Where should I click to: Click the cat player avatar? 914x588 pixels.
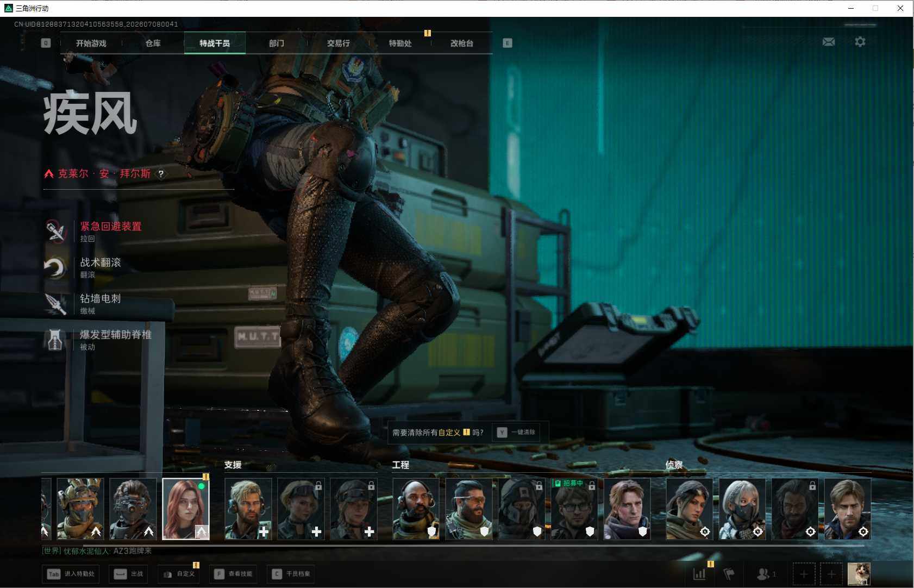pos(859,574)
